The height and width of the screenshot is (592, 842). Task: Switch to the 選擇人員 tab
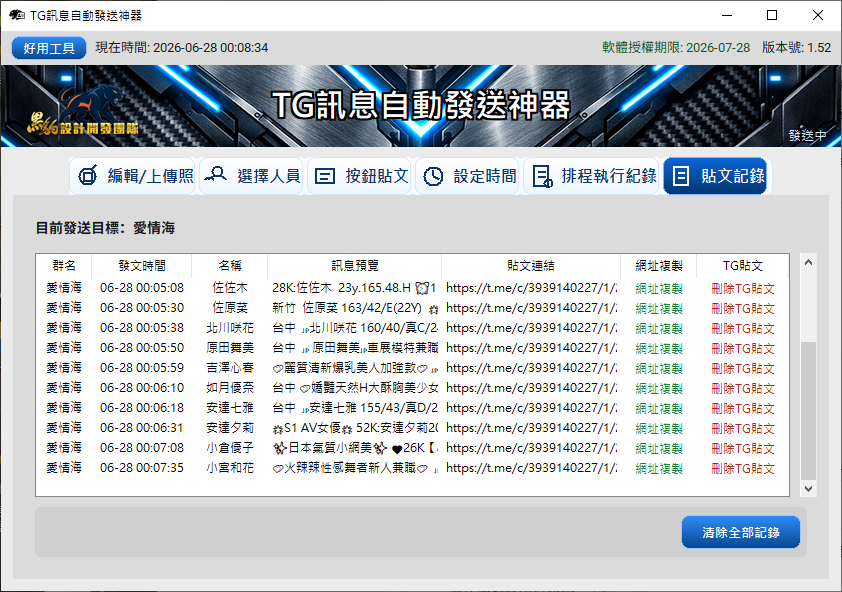[x=251, y=176]
